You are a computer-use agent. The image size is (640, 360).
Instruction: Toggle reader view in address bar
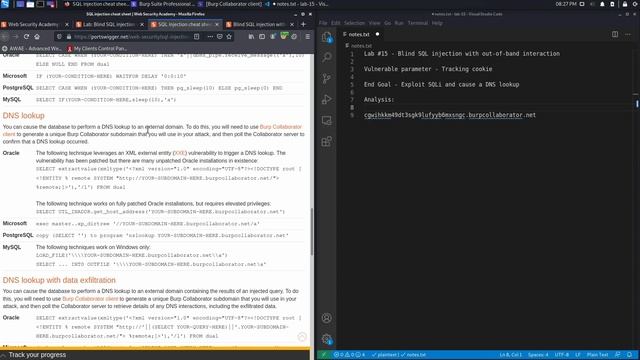196,36
